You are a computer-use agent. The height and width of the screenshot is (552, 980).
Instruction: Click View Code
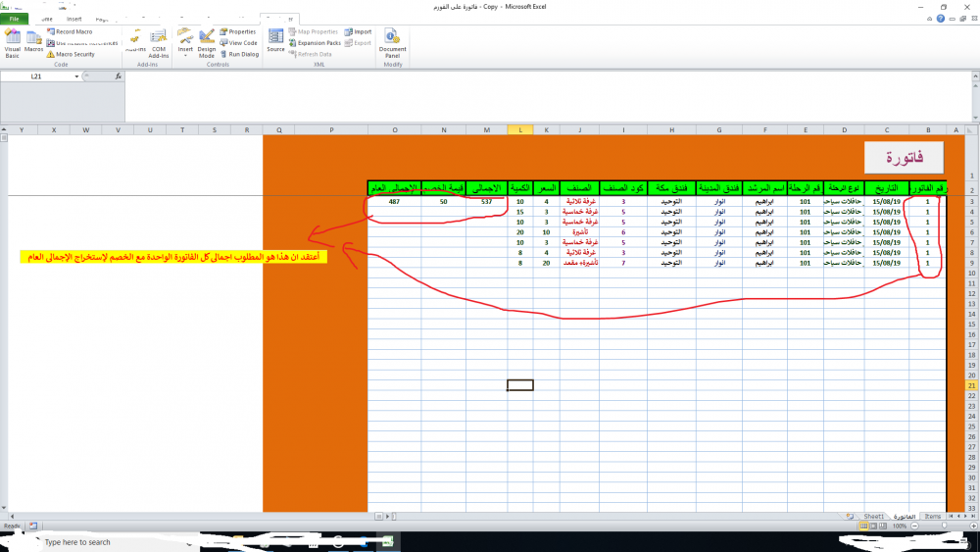(x=239, y=43)
